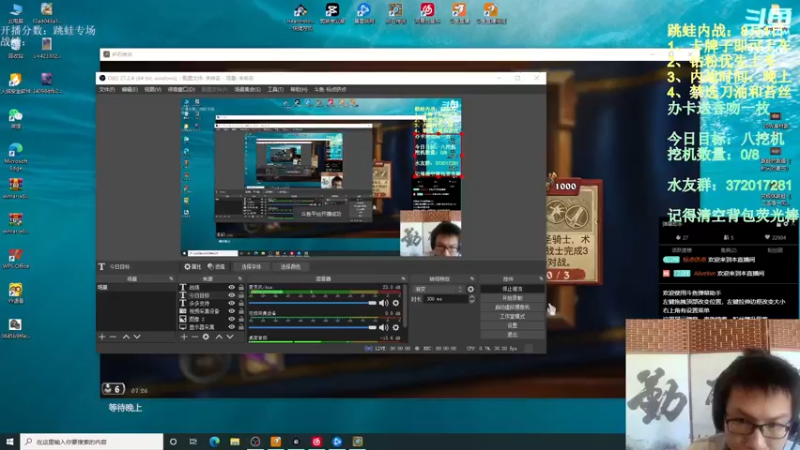The height and width of the screenshot is (450, 800).
Task: Open source properties gear in Sources footer
Action: click(x=206, y=337)
